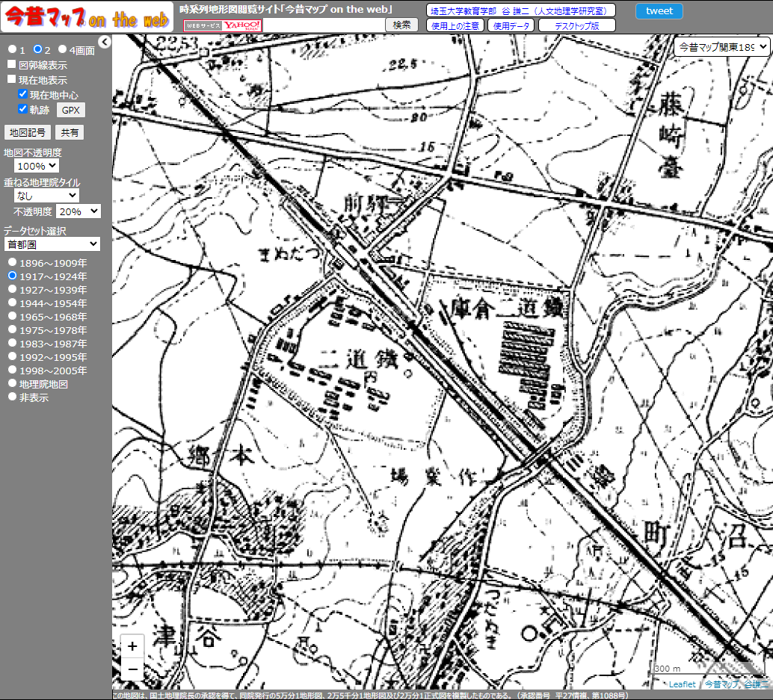Uncheck 軌跡 checkbox
Viewport: 773px width, 700px height.
(x=22, y=109)
